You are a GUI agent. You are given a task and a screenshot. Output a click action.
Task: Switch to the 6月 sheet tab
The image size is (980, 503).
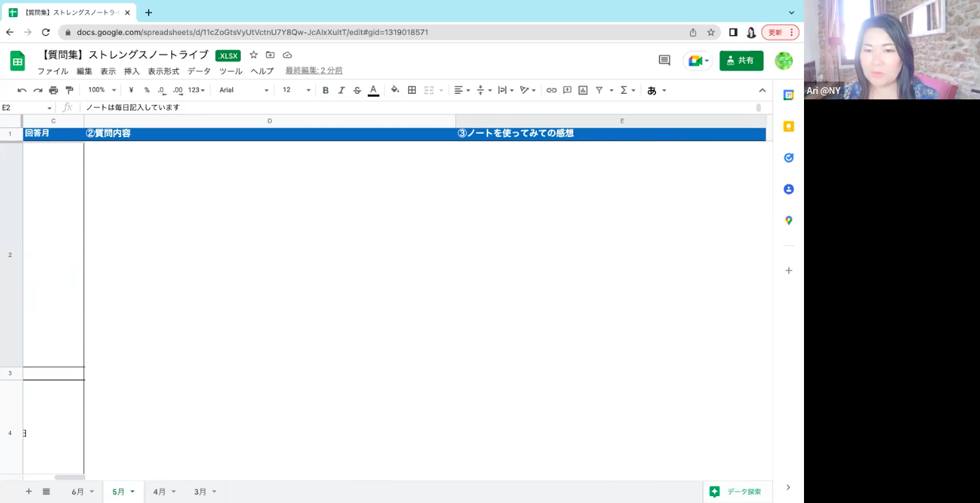click(78, 492)
